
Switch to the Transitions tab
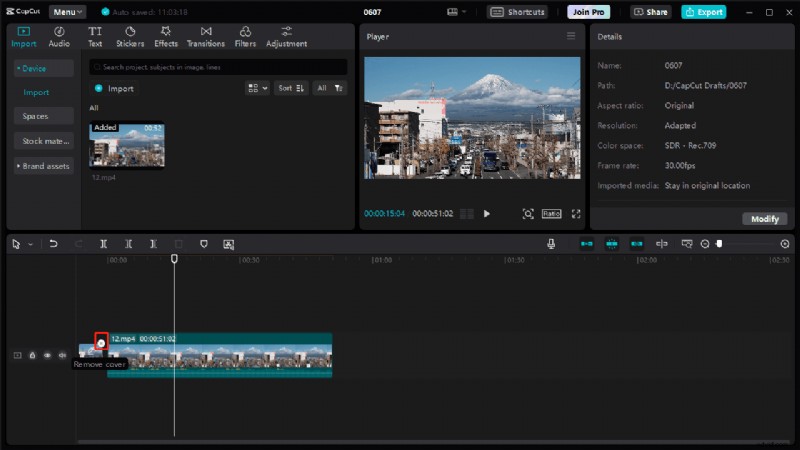tap(206, 37)
